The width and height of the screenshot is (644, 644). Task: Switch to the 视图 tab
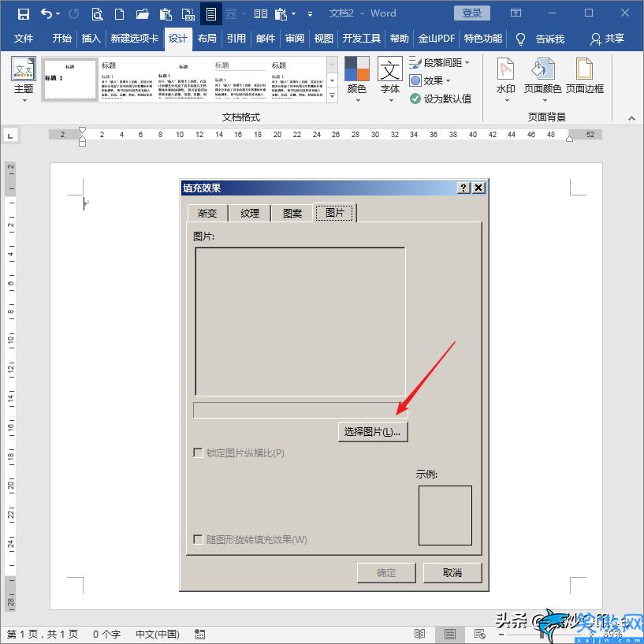click(x=323, y=39)
